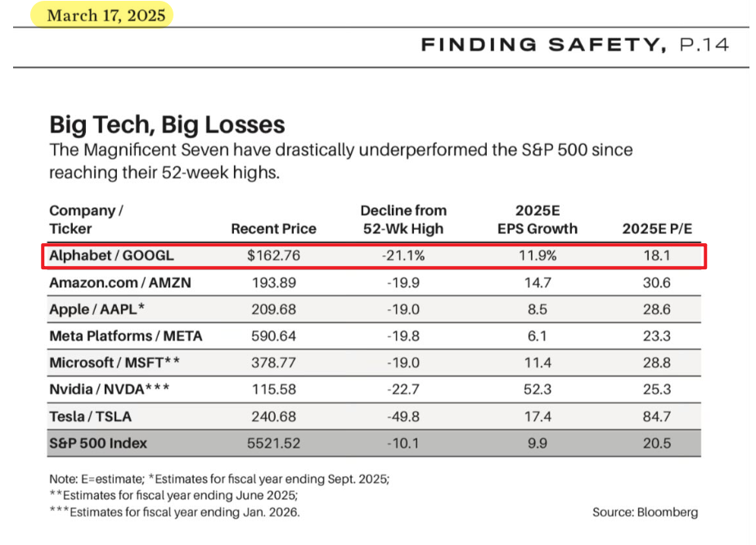Click Microsoft's recent price 378.77
The height and width of the screenshot is (545, 756).
coord(274,363)
